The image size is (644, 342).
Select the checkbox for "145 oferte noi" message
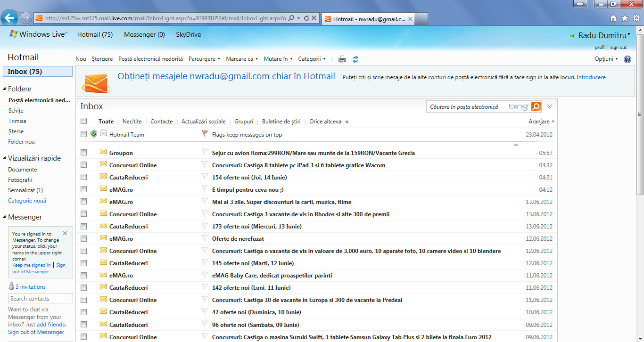pyautogui.click(x=84, y=263)
